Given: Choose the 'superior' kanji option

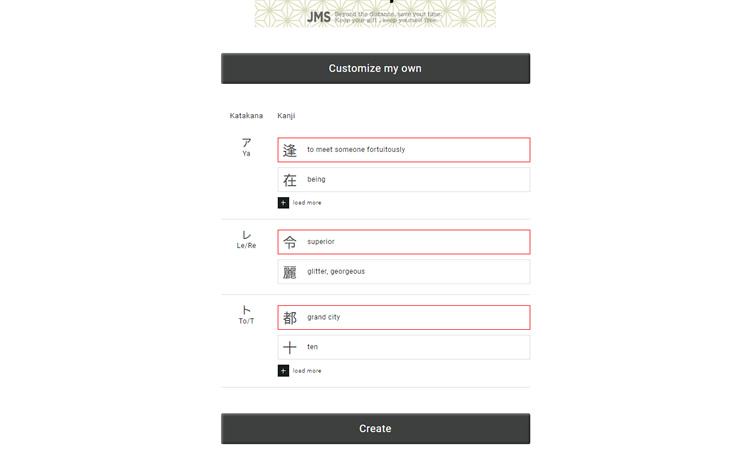Looking at the screenshot, I should (404, 242).
